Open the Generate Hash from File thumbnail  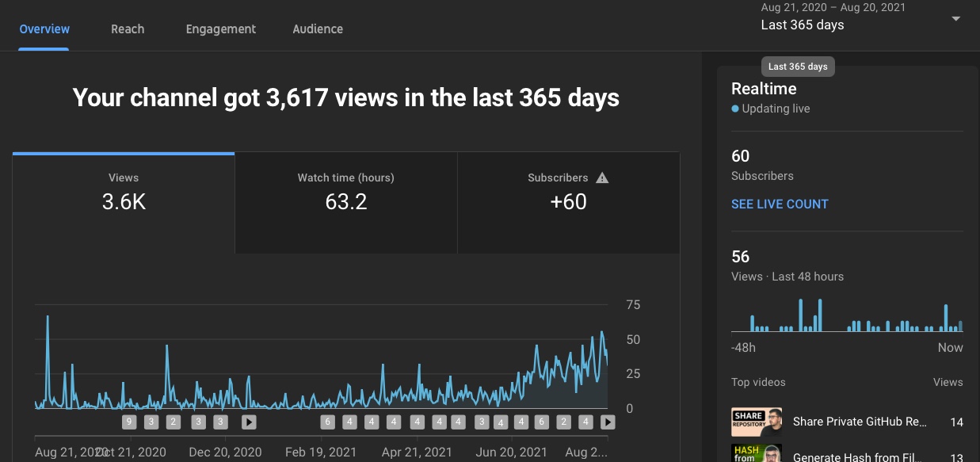point(757,453)
